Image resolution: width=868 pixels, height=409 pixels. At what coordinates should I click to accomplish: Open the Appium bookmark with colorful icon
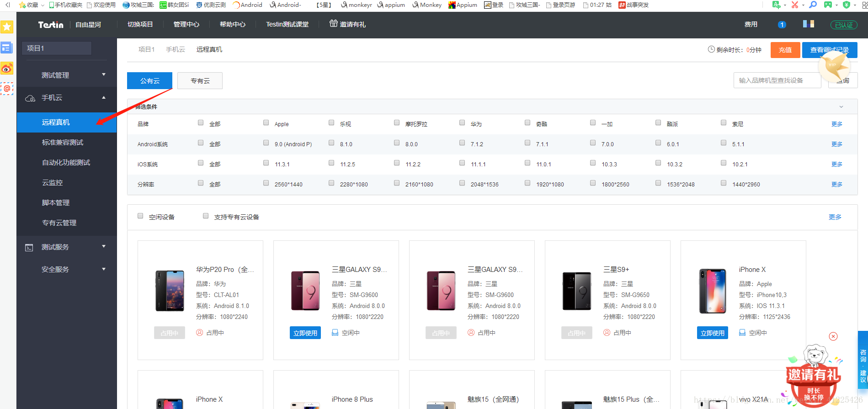[463, 5]
